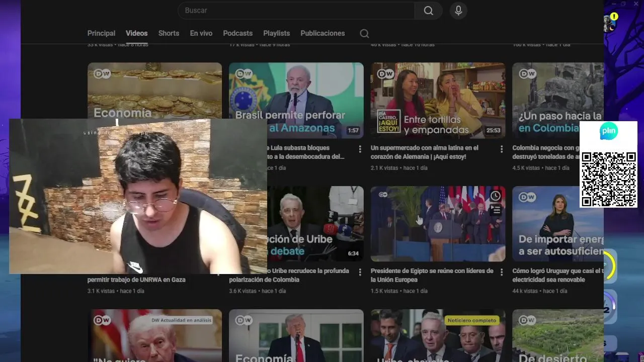Click inside the Buscar search field
The image size is (644, 362).
[x=296, y=11]
